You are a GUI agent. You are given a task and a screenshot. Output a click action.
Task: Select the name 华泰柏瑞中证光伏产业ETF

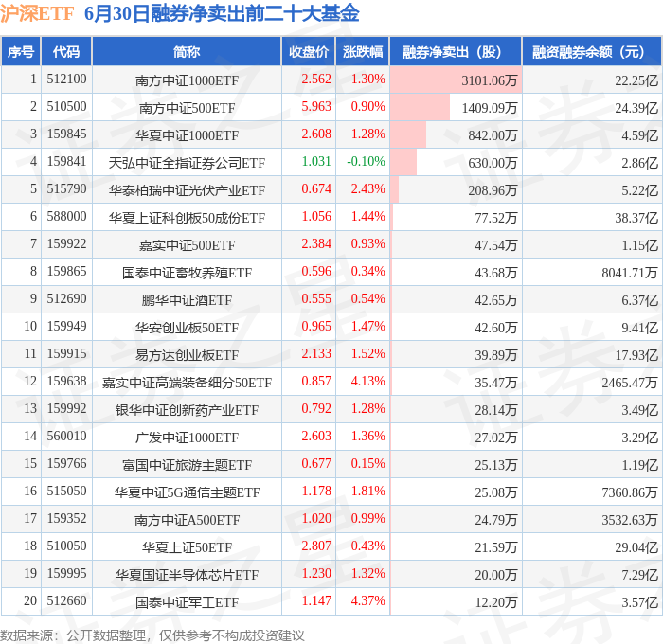tap(187, 190)
